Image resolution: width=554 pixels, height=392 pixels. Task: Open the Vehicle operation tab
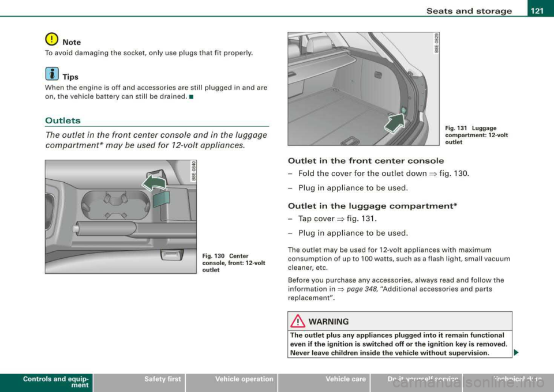tap(232, 382)
